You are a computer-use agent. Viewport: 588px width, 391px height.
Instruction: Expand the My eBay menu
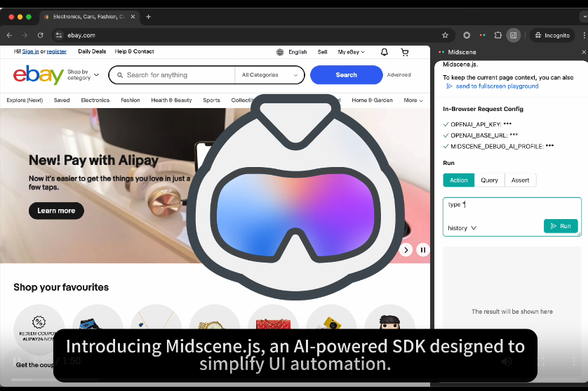pos(351,52)
